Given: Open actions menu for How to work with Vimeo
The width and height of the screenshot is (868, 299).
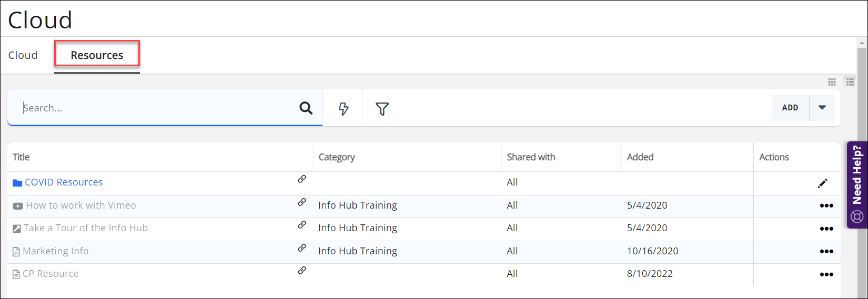Looking at the screenshot, I should pyautogui.click(x=826, y=206).
